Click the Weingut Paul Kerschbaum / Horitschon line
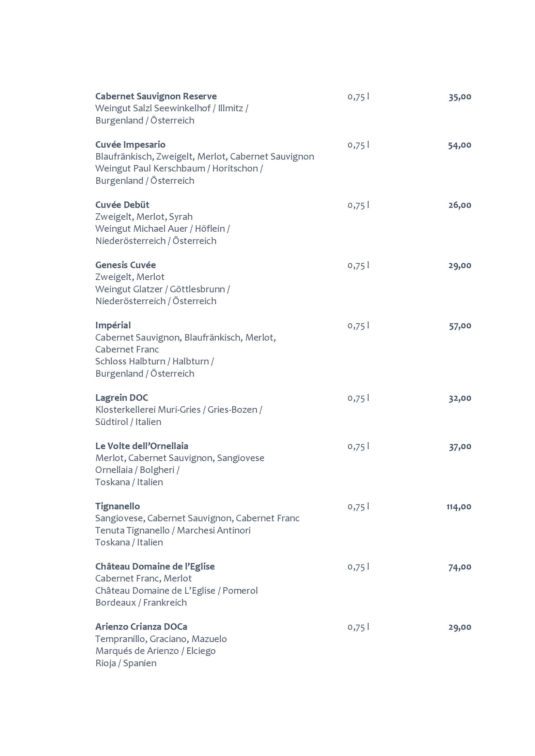 point(179,169)
